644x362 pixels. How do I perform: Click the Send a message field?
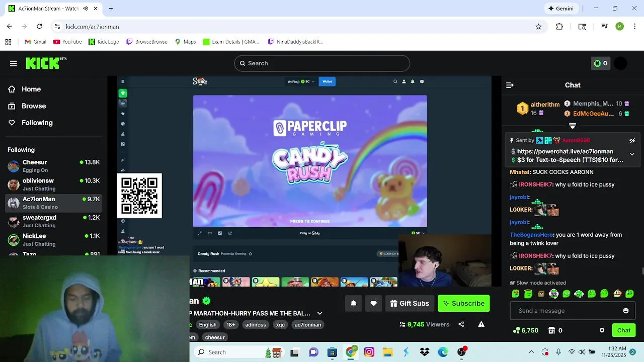click(x=572, y=311)
